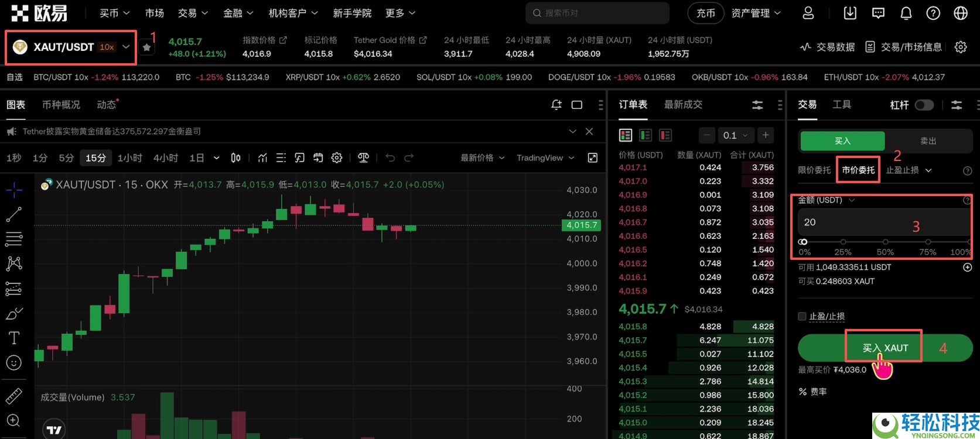Open the 市场 navigation item
Viewport: 980px width, 439px height.
pos(155,13)
